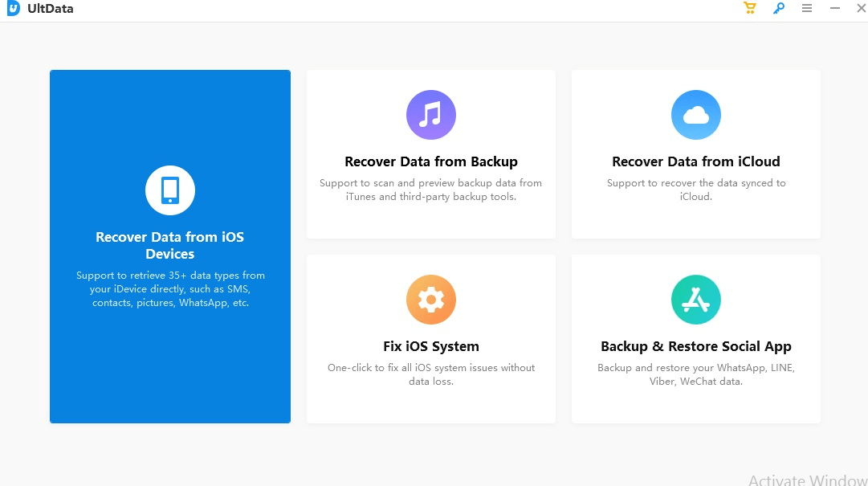Viewport: 868px width, 486px height.
Task: Click the UltData title text
Action: [x=51, y=8]
